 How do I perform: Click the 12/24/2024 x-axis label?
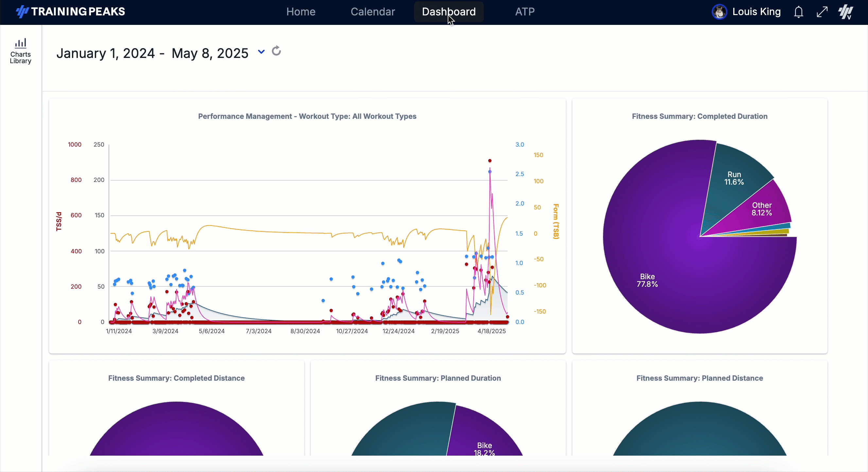[398, 331]
